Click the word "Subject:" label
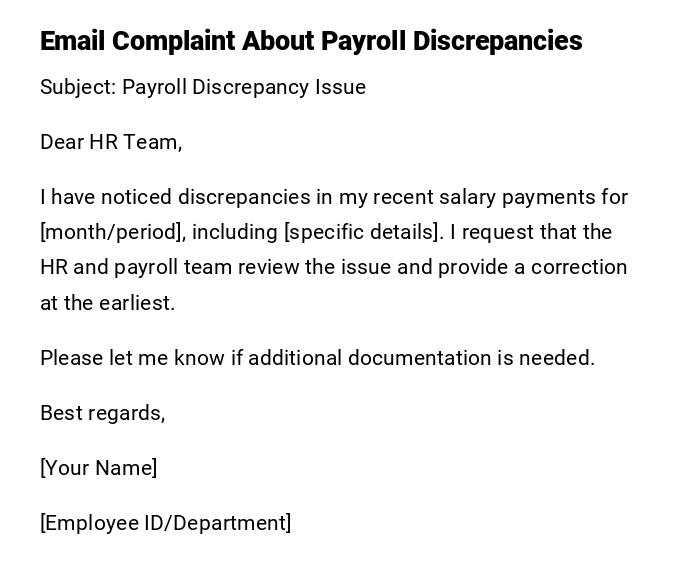Screen dimensions: 700x586 (x=78, y=87)
